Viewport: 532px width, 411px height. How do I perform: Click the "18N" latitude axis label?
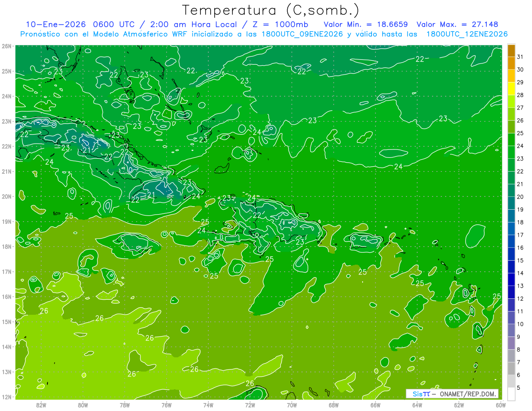6,247
